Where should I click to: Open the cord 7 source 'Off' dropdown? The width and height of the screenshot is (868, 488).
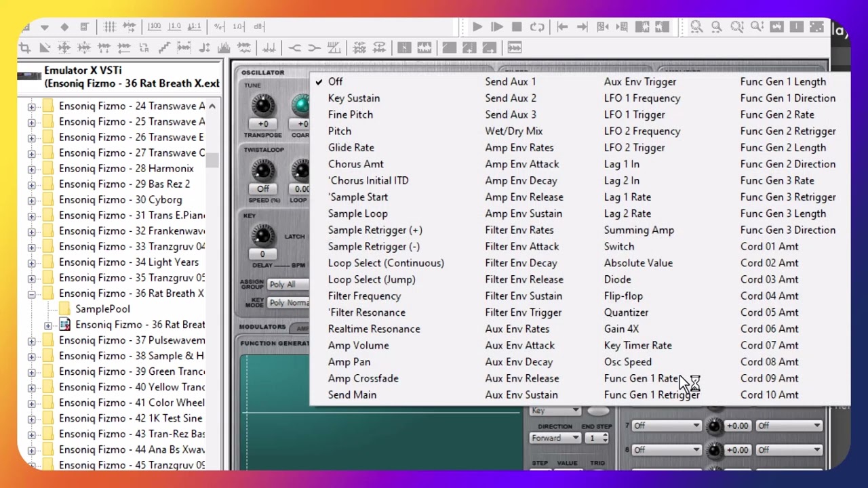pyautogui.click(x=666, y=426)
